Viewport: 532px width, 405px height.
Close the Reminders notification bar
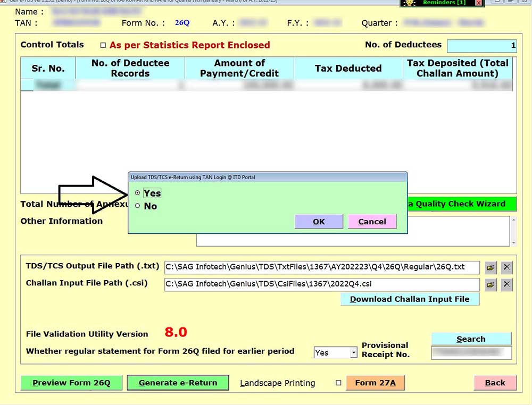pyautogui.click(x=478, y=3)
